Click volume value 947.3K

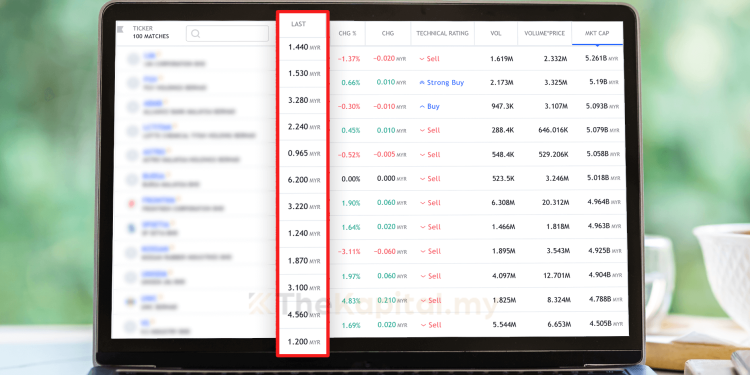502,106
